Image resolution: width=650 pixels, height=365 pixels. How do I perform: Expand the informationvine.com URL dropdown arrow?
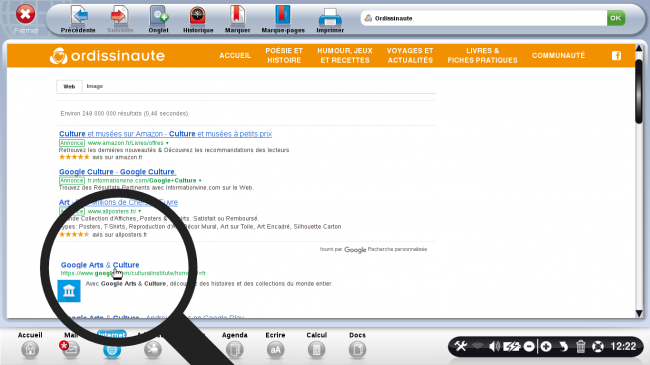(200, 181)
